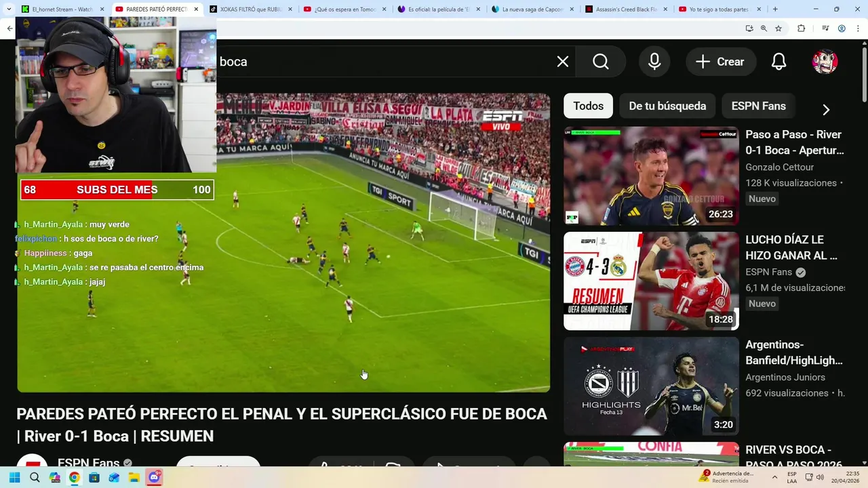Close the PAREDES PATEÓ PERFECTO tab

[x=196, y=9]
